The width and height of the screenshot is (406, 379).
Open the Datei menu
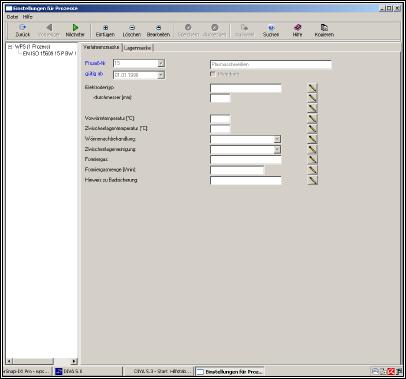point(12,17)
